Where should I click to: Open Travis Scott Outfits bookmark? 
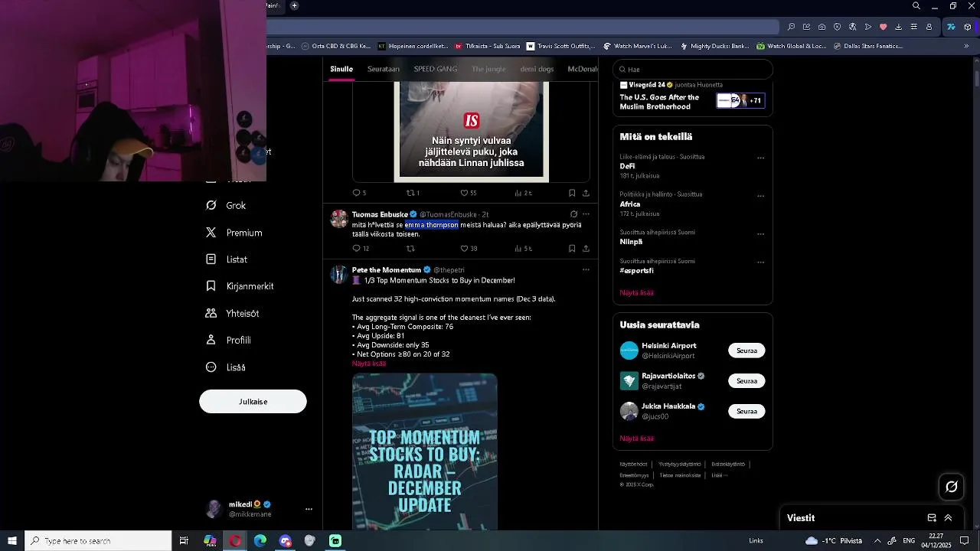coord(560,46)
